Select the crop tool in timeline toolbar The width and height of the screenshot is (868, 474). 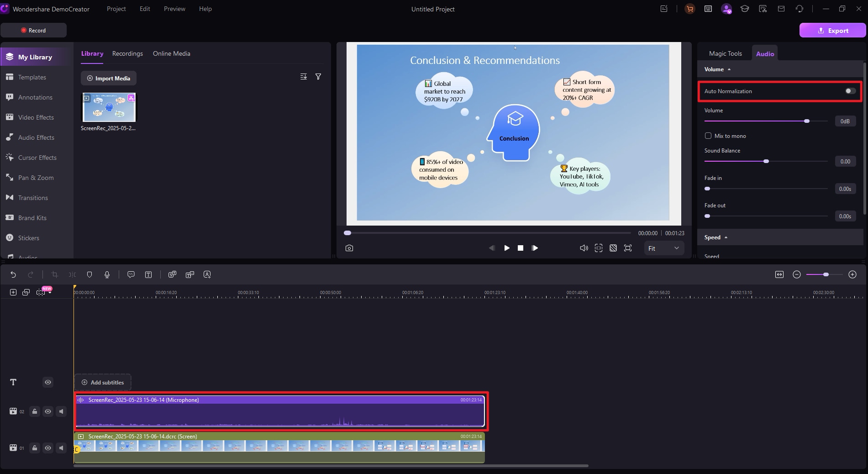click(x=55, y=274)
